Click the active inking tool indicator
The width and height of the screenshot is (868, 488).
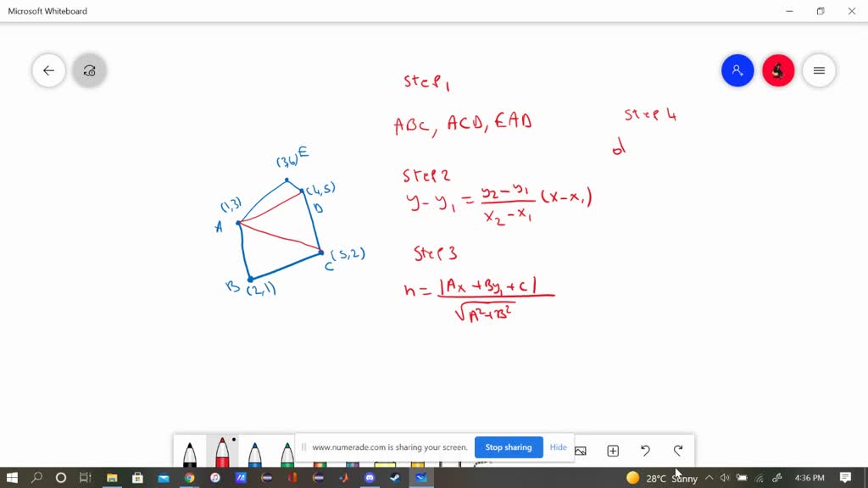coord(89,70)
